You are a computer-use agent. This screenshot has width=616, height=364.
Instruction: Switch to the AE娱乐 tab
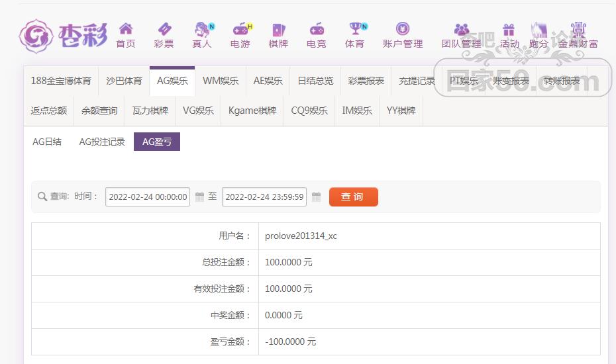[268, 81]
